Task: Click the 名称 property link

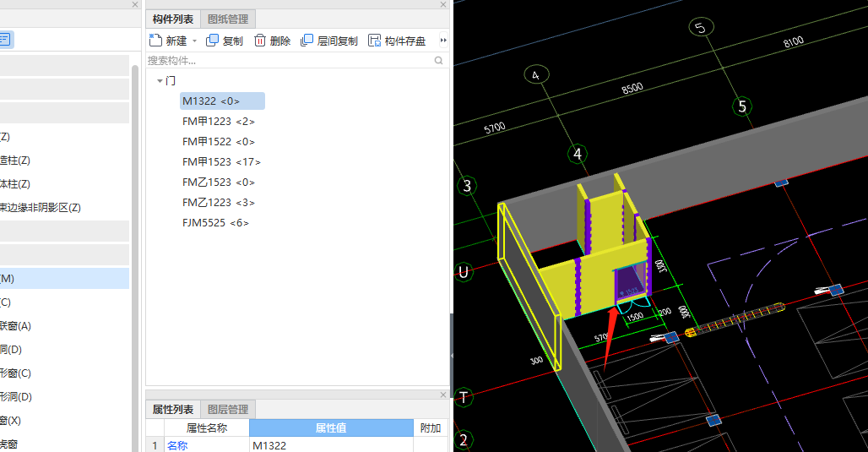Action: pos(177,445)
